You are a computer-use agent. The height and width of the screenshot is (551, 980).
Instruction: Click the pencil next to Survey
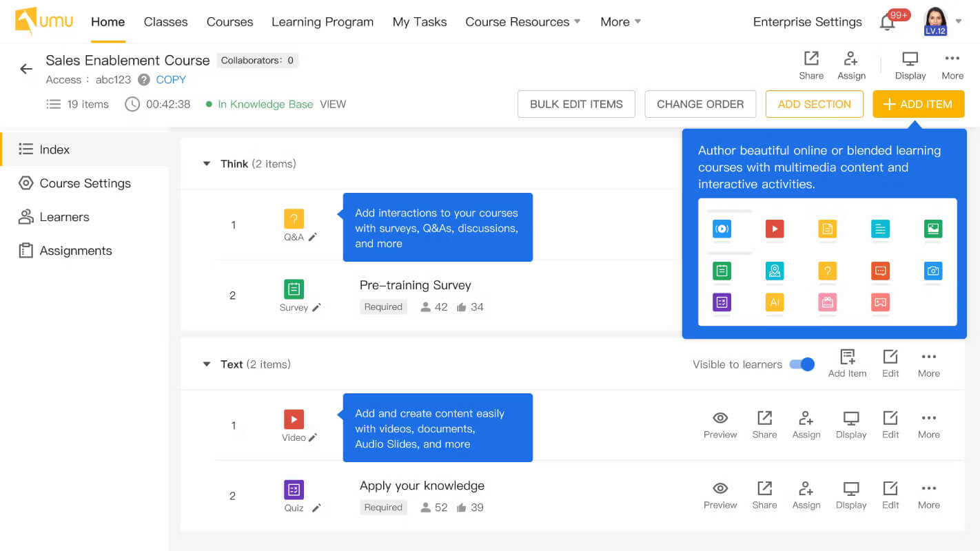[316, 308]
